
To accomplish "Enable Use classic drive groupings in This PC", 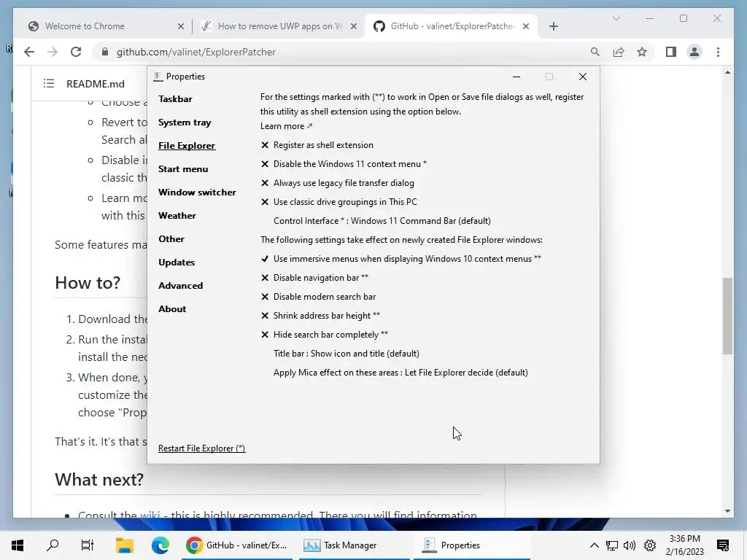I will [338, 202].
